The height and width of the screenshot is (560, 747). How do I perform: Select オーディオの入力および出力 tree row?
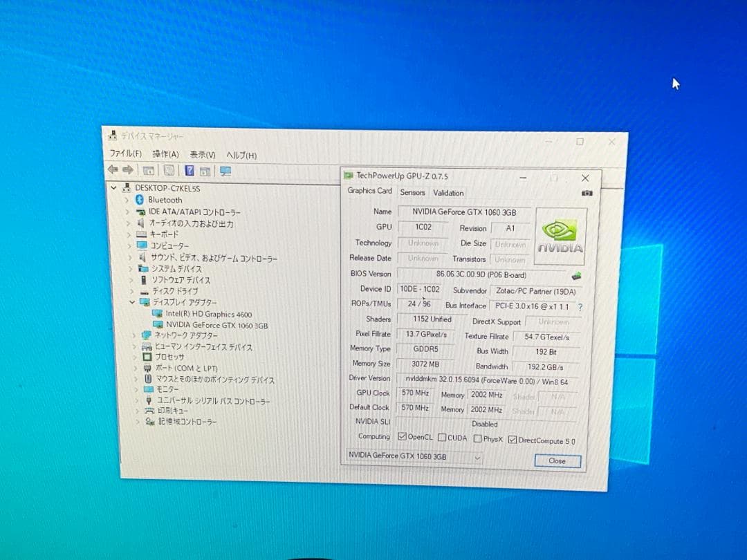coord(191,223)
